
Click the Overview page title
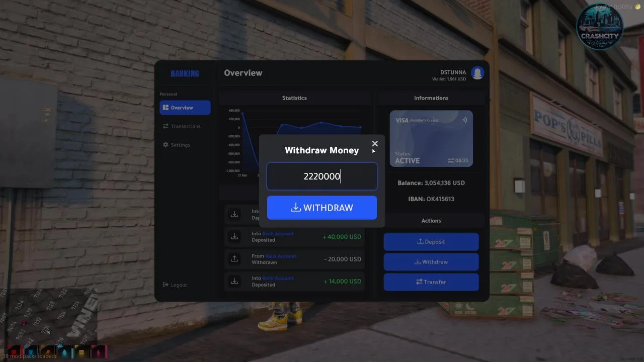pyautogui.click(x=243, y=73)
